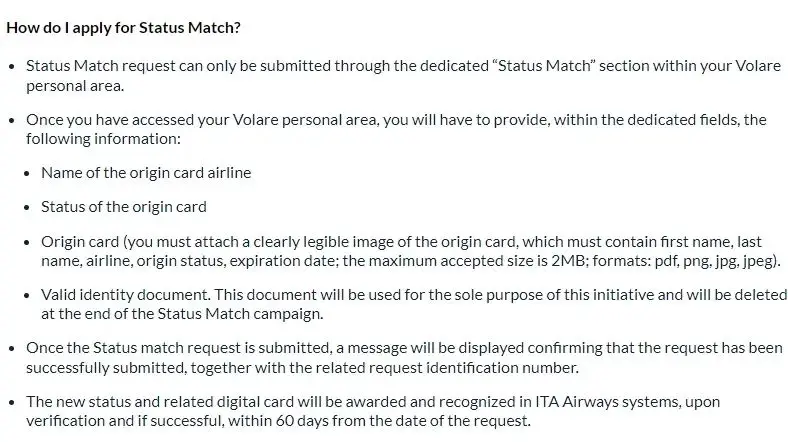The width and height of the screenshot is (788, 442).
Task: Click the "How do I apply for Status Match?" heading
Action: point(123,27)
